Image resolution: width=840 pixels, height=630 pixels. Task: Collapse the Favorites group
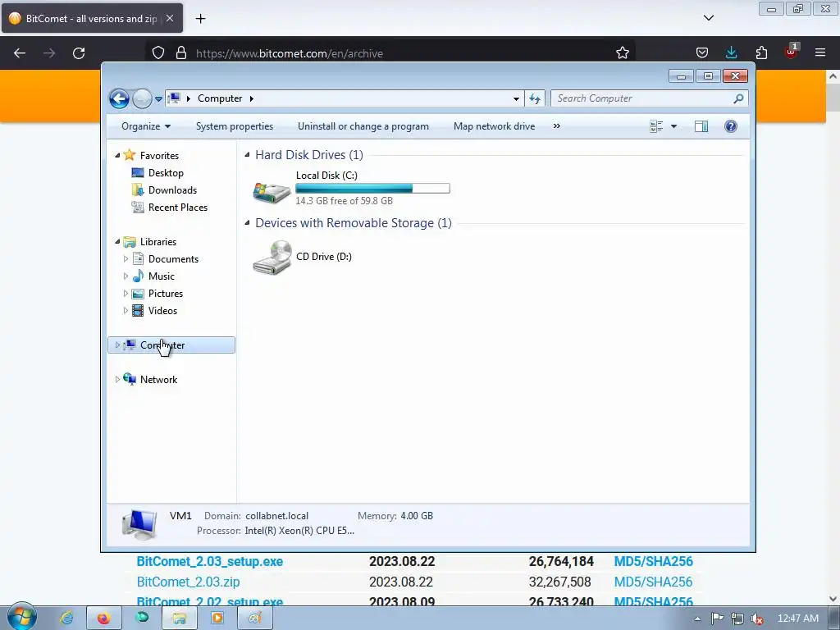click(x=117, y=155)
